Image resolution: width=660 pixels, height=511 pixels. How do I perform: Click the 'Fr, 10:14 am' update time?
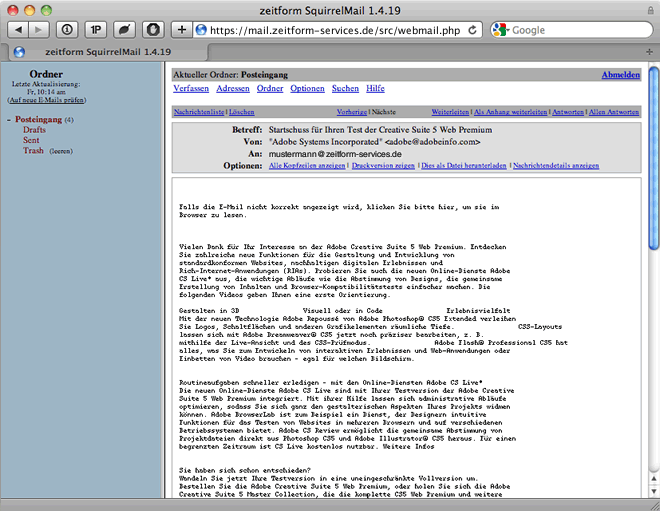(x=46, y=92)
